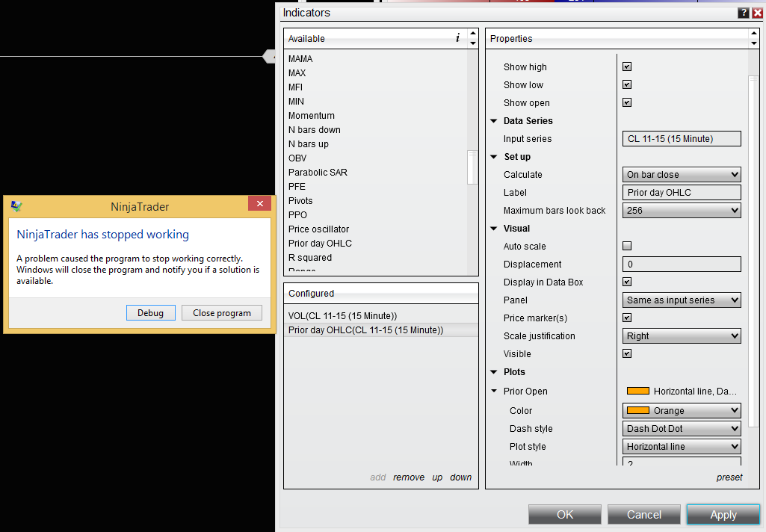This screenshot has height=532, width=766.
Task: Select N bars down indicator
Action: point(315,129)
